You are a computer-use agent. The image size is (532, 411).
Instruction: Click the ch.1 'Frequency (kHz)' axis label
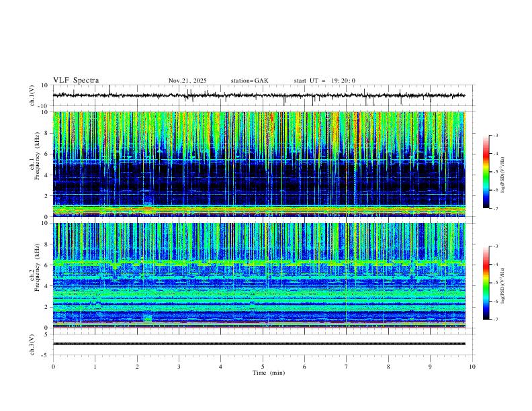[37, 156]
